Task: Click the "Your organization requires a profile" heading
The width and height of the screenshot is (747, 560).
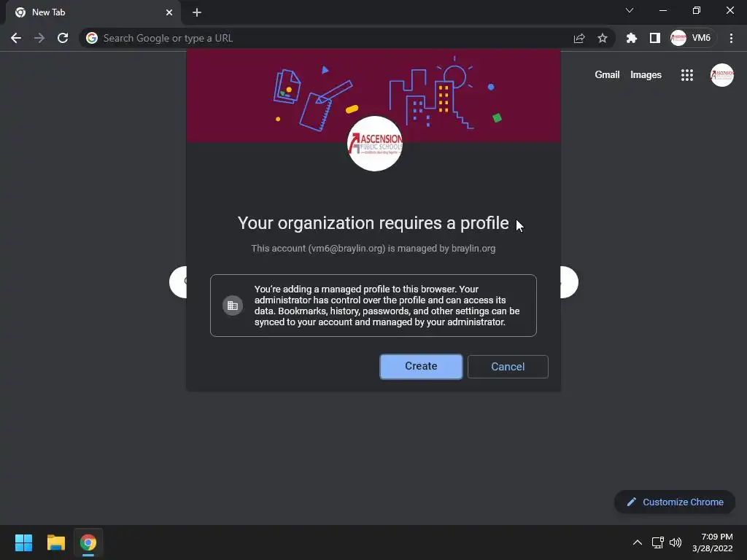Action: [373, 223]
